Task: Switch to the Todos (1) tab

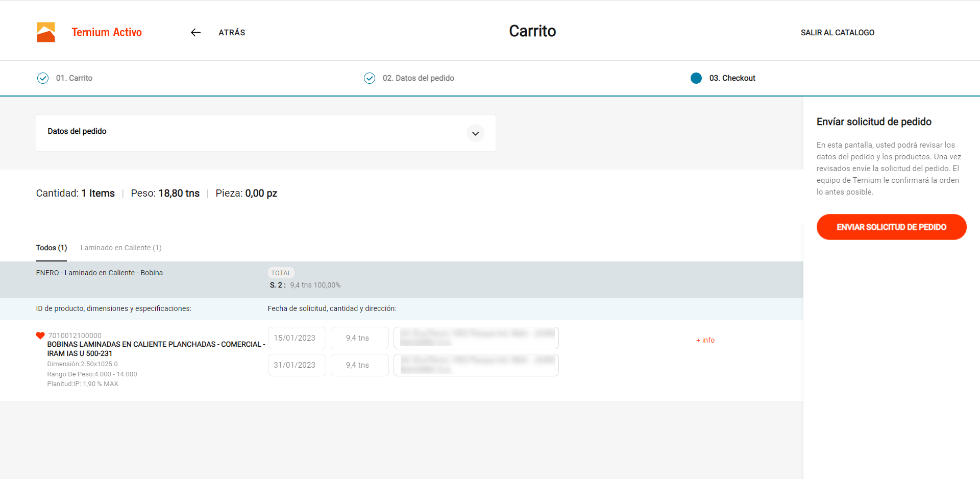Action: click(51, 248)
